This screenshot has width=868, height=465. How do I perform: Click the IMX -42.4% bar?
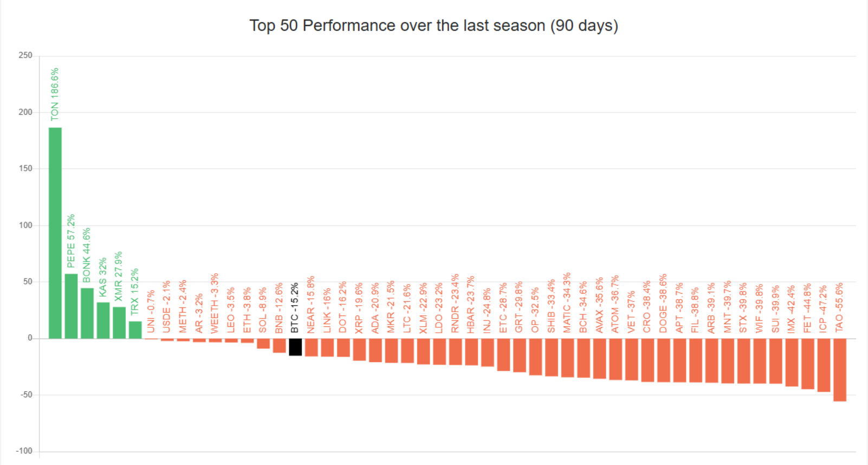[x=792, y=363]
